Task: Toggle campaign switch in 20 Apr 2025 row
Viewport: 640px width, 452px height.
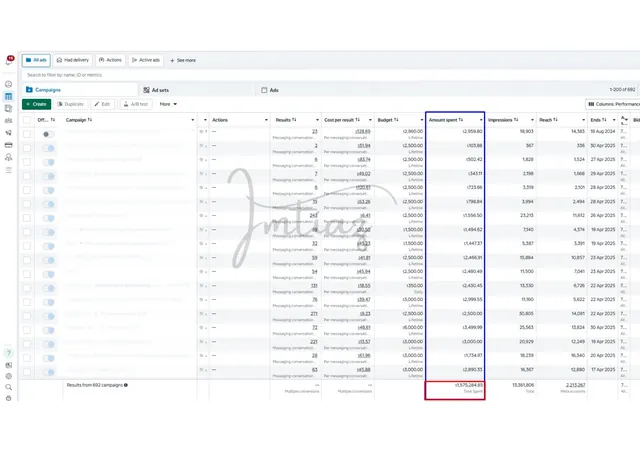Action: [48, 358]
